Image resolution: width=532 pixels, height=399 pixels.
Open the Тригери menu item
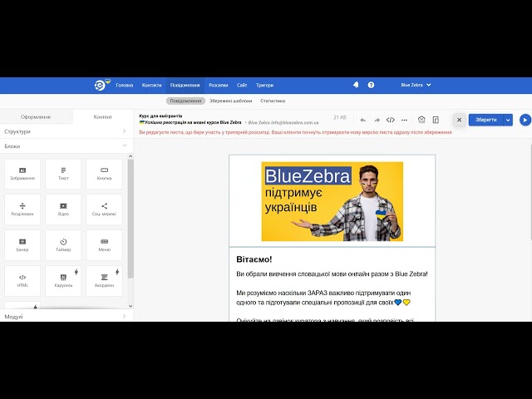(x=264, y=85)
